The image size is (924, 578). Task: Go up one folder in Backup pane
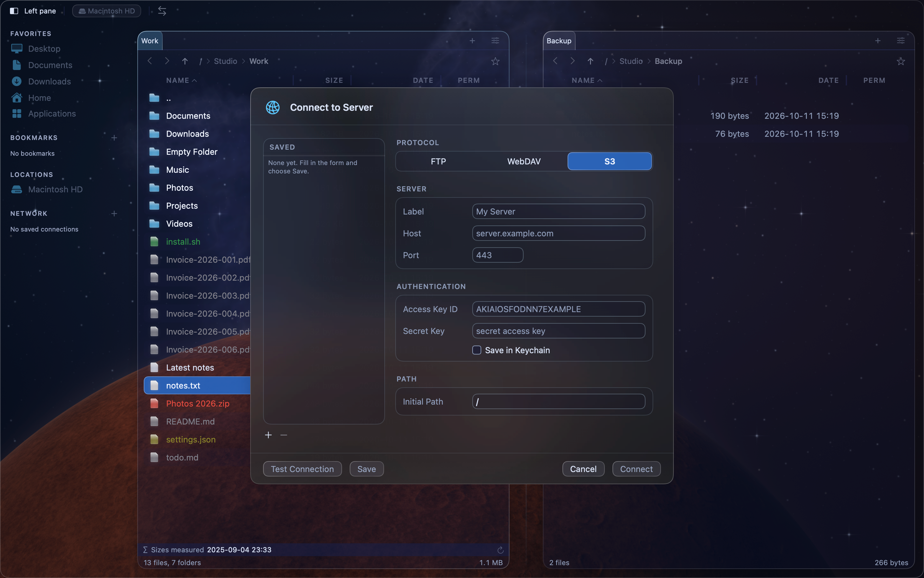(x=590, y=61)
